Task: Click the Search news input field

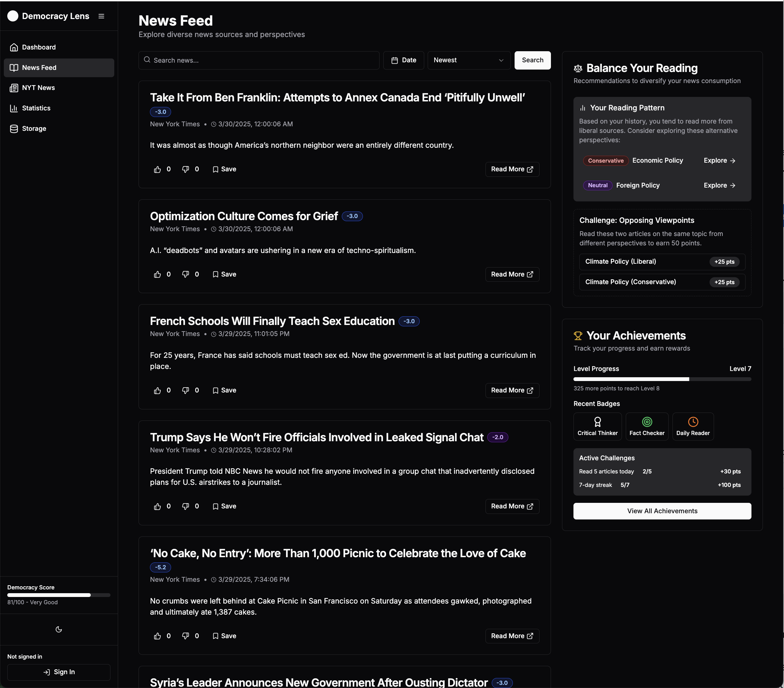Action: 259,60
